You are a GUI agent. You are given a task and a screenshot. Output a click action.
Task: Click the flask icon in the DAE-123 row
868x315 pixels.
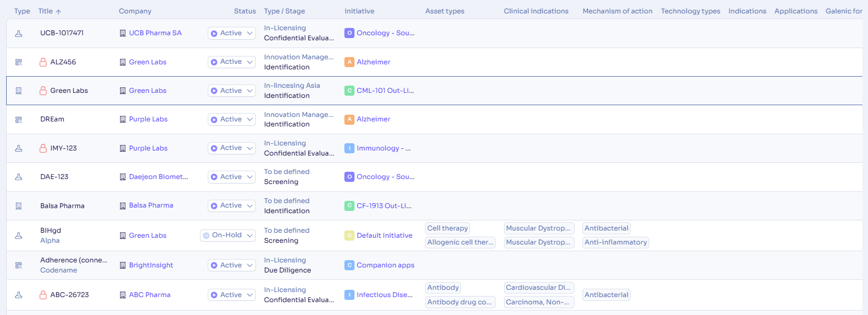coord(18,177)
